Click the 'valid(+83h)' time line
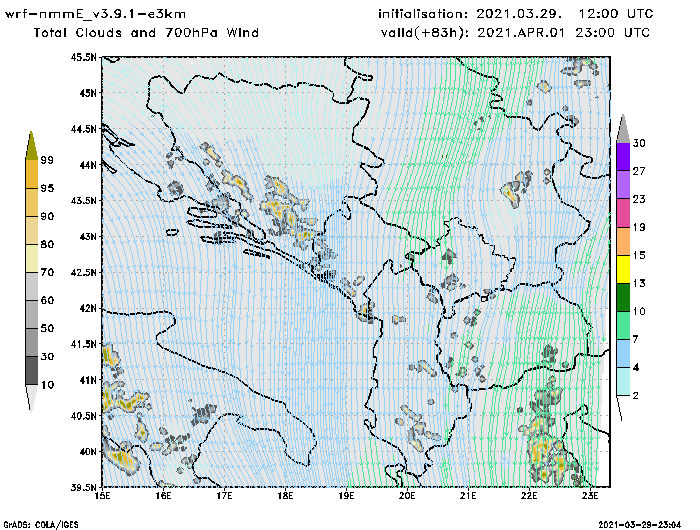Viewport: 700px width, 530px height. pos(515,33)
